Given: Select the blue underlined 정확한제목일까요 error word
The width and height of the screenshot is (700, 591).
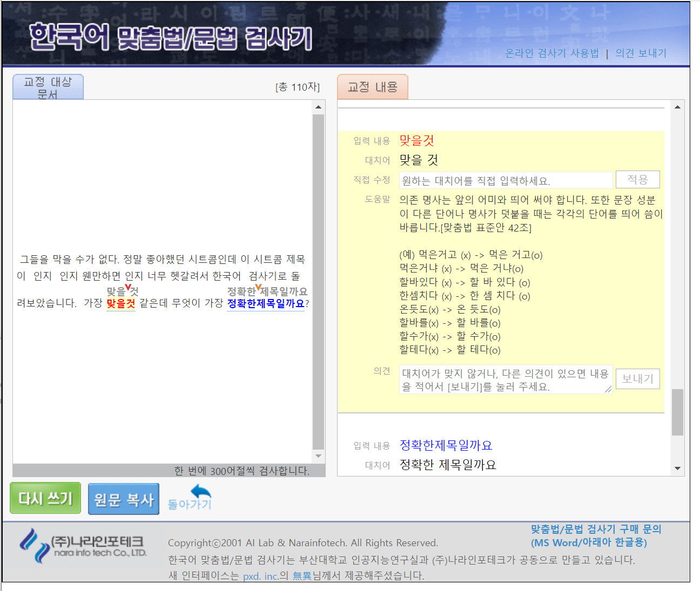Looking at the screenshot, I should coord(265,304).
